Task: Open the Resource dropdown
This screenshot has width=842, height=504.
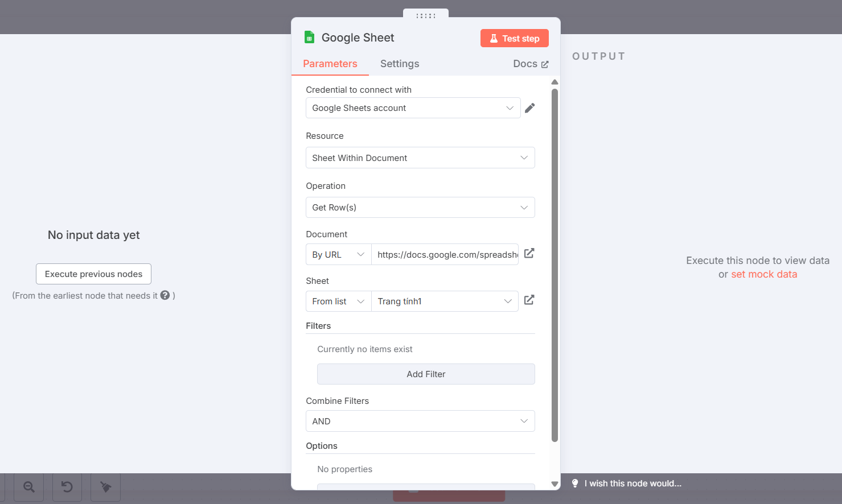Action: pyautogui.click(x=420, y=158)
